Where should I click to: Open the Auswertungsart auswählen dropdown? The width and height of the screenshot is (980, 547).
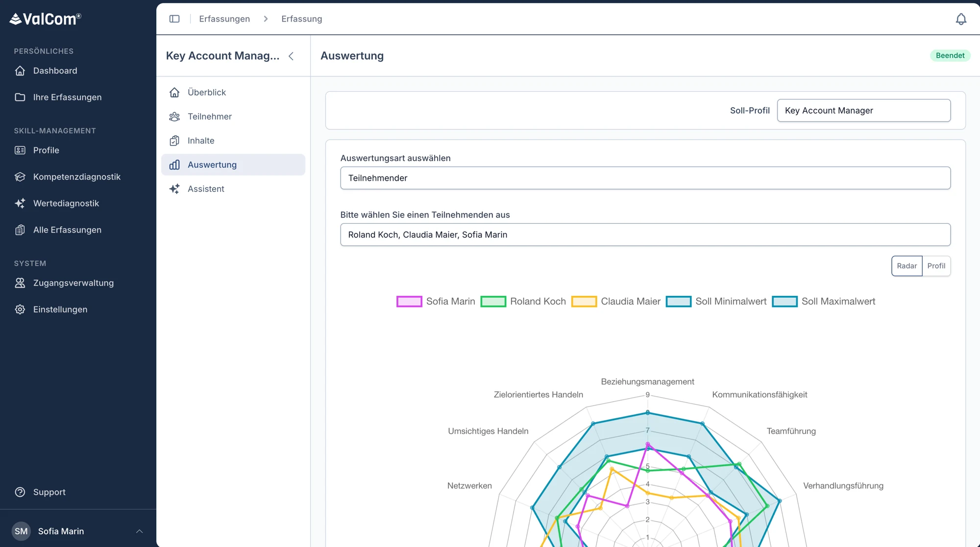pos(645,178)
